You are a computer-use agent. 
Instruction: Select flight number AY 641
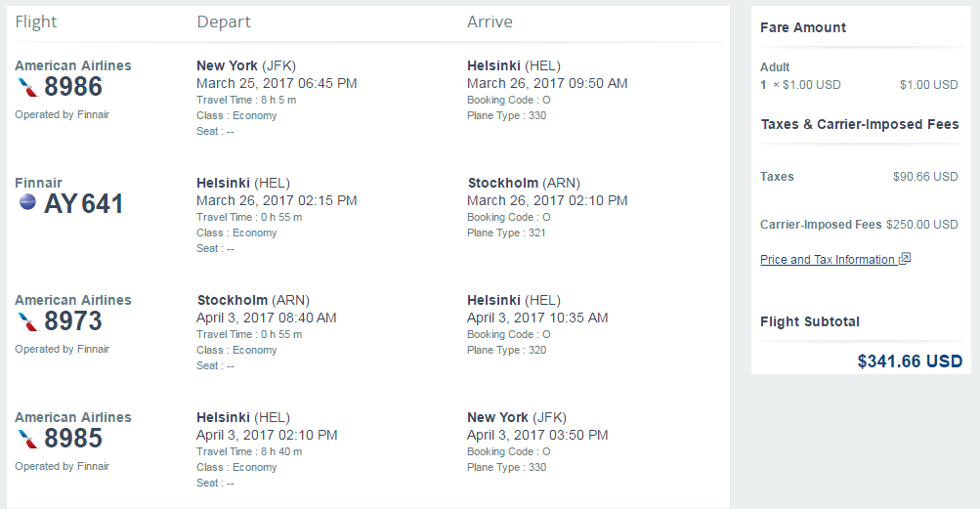[84, 204]
